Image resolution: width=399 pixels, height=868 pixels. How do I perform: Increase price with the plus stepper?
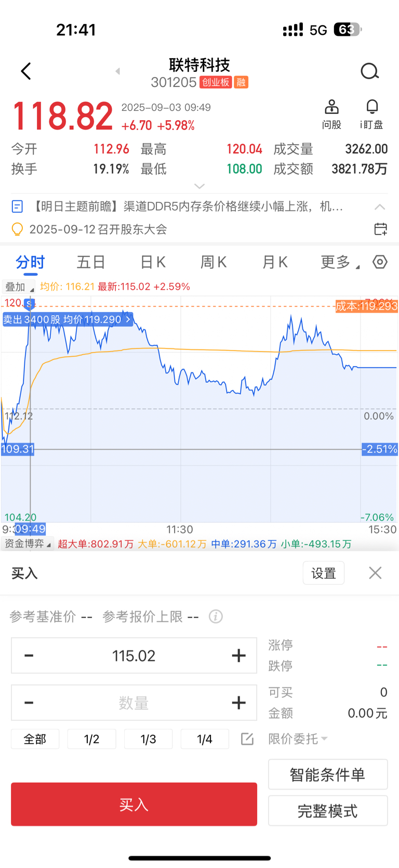point(238,655)
